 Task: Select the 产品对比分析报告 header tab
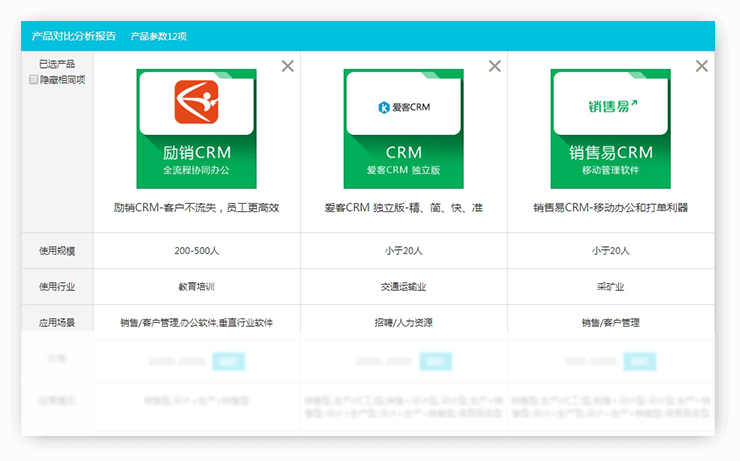click(70, 36)
